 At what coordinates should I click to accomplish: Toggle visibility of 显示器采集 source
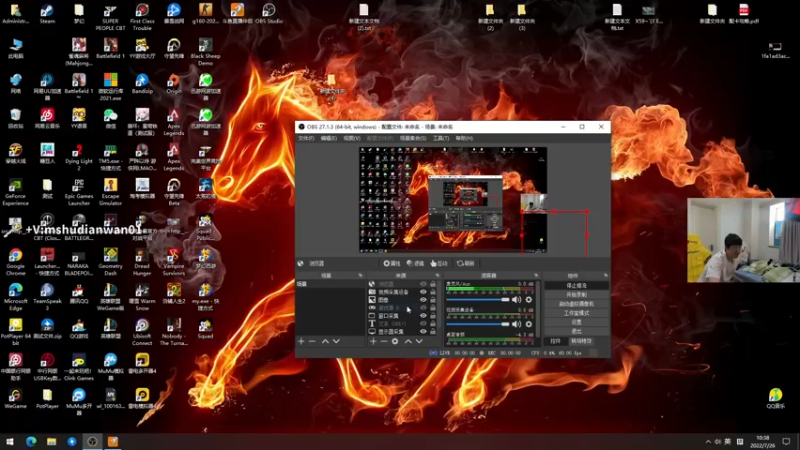423,332
